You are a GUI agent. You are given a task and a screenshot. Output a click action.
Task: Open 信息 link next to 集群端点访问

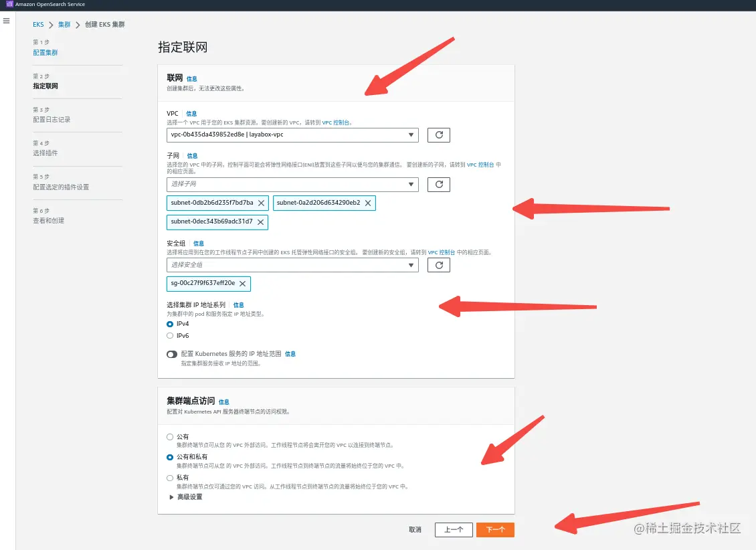223,402
